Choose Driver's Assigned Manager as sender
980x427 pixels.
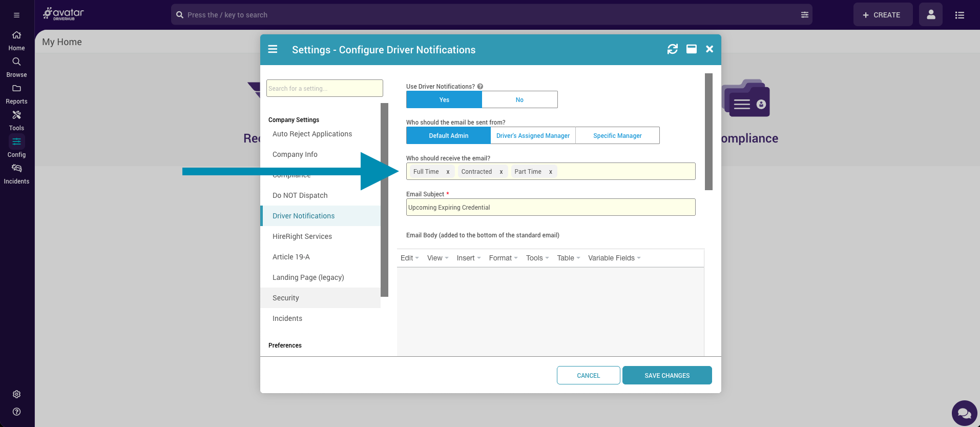tap(533, 135)
